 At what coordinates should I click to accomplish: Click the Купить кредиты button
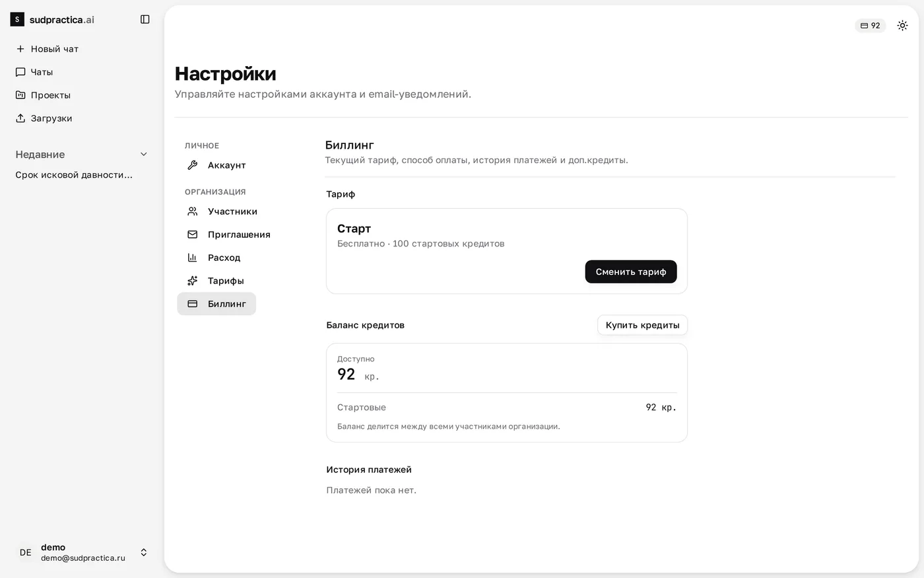pos(642,325)
